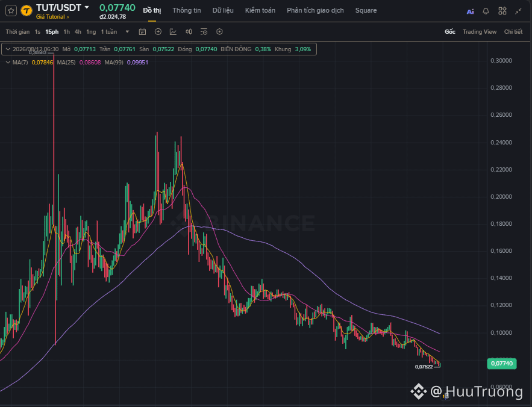Image resolution: width=532 pixels, height=407 pixels.
Task: Click the 0,30000 price axis label
Action: (x=501, y=61)
